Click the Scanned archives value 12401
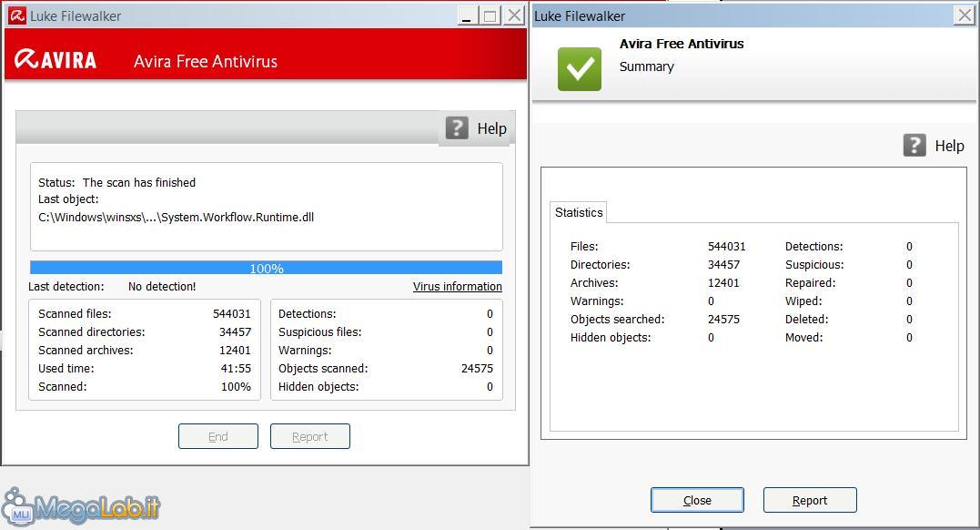 235,350
